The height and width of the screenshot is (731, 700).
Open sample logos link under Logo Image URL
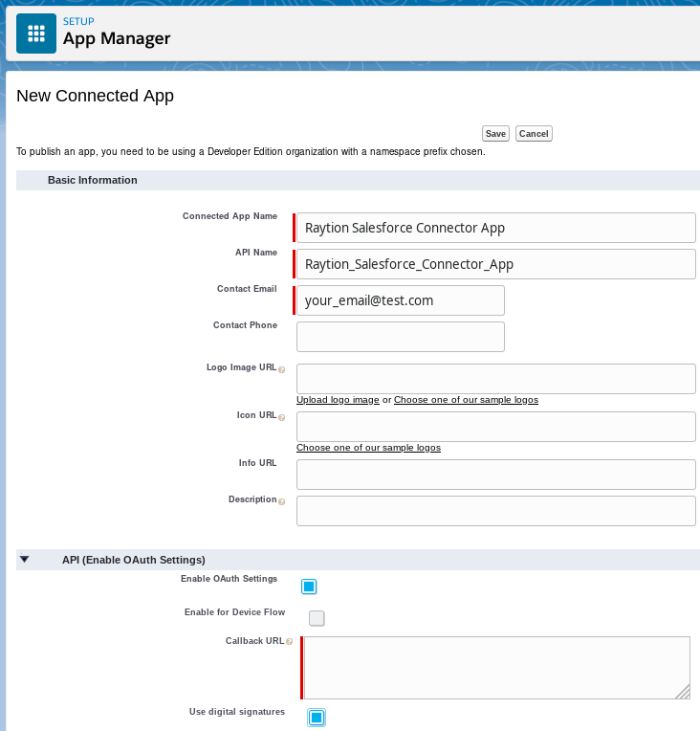[x=466, y=400]
